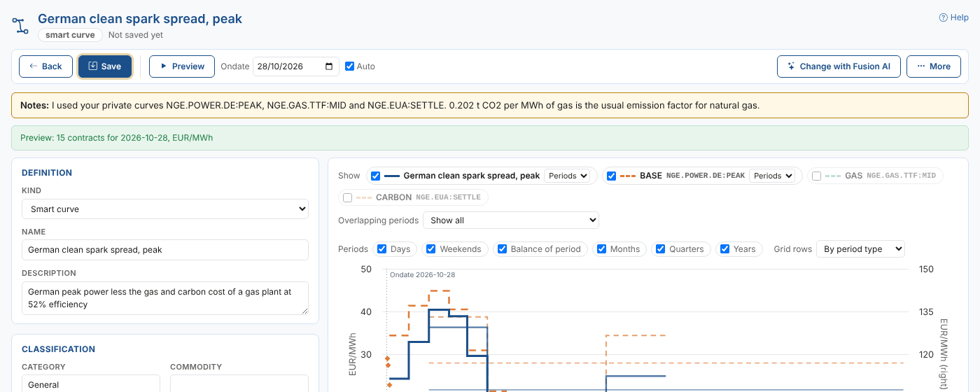Viewport: 980px width, 392px height.
Task: Save the smart curve
Action: click(105, 66)
